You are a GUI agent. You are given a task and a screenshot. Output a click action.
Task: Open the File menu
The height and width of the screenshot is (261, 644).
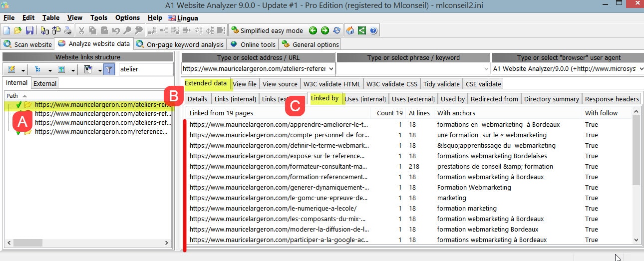pos(9,17)
